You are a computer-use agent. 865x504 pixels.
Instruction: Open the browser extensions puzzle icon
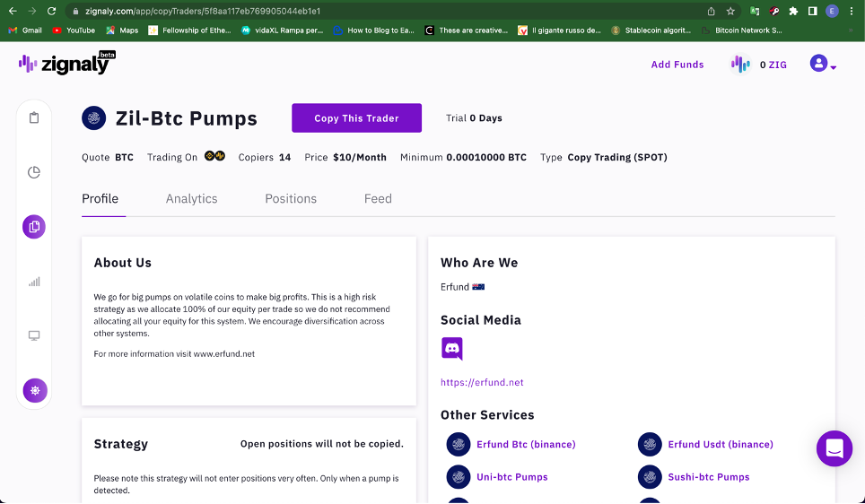pos(793,11)
